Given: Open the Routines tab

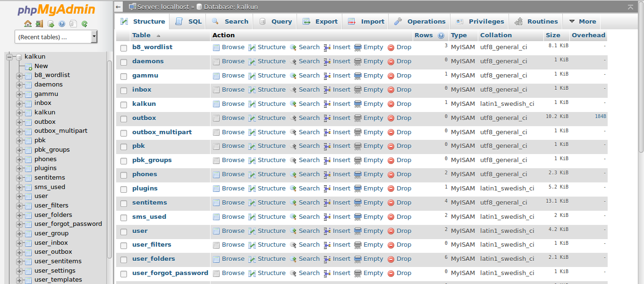Looking at the screenshot, I should click(536, 21).
